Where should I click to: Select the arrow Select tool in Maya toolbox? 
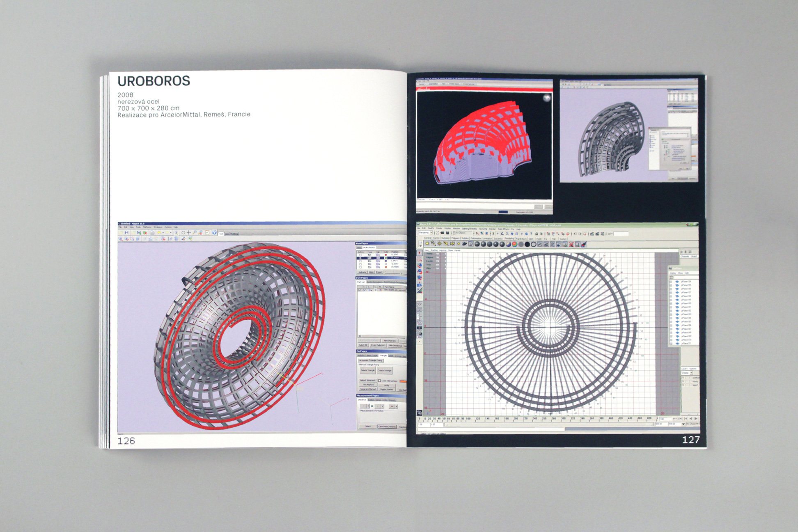pos(420,252)
